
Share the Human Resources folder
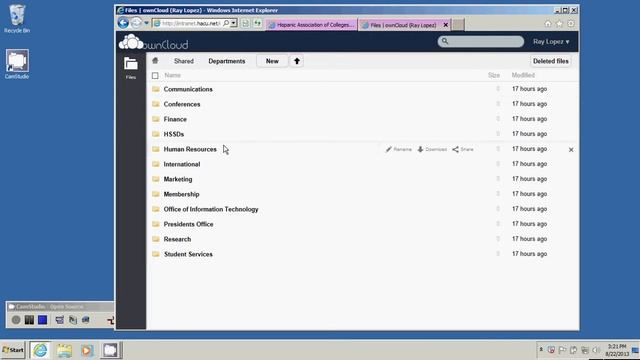pos(463,149)
